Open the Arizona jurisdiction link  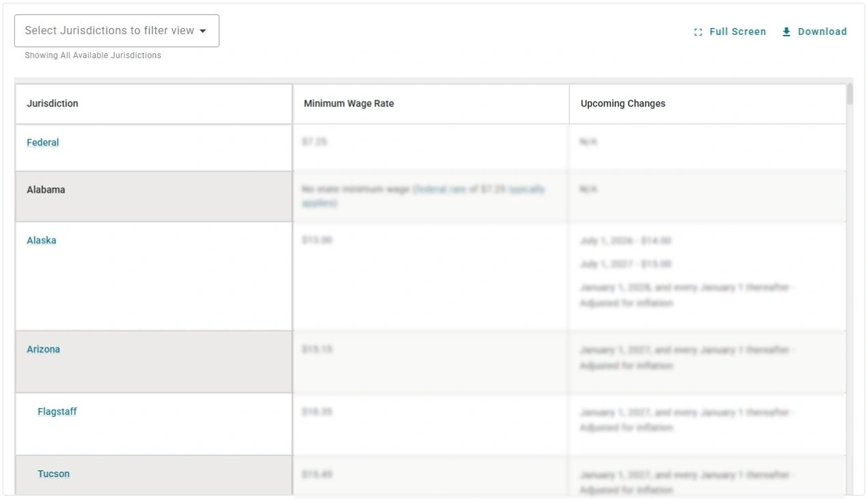tap(43, 349)
